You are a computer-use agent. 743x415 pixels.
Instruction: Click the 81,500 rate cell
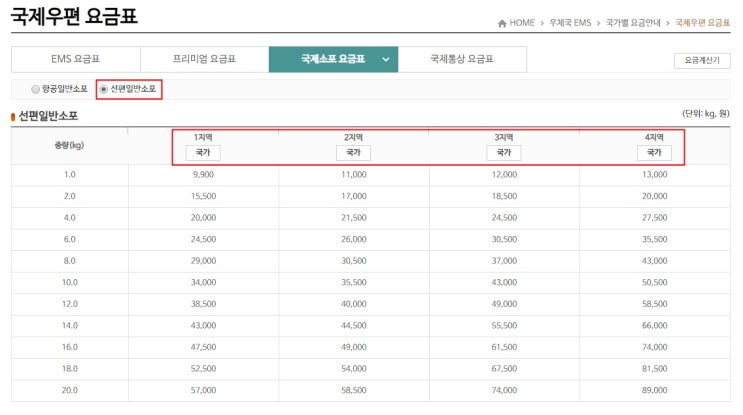[655, 369]
